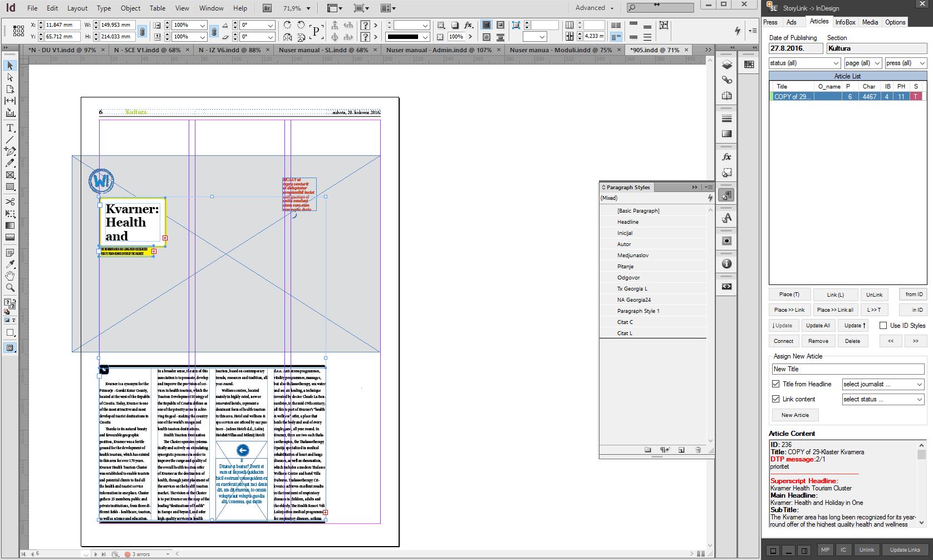Select the Pencil tool
This screenshot has height=560, width=933.
(10, 163)
